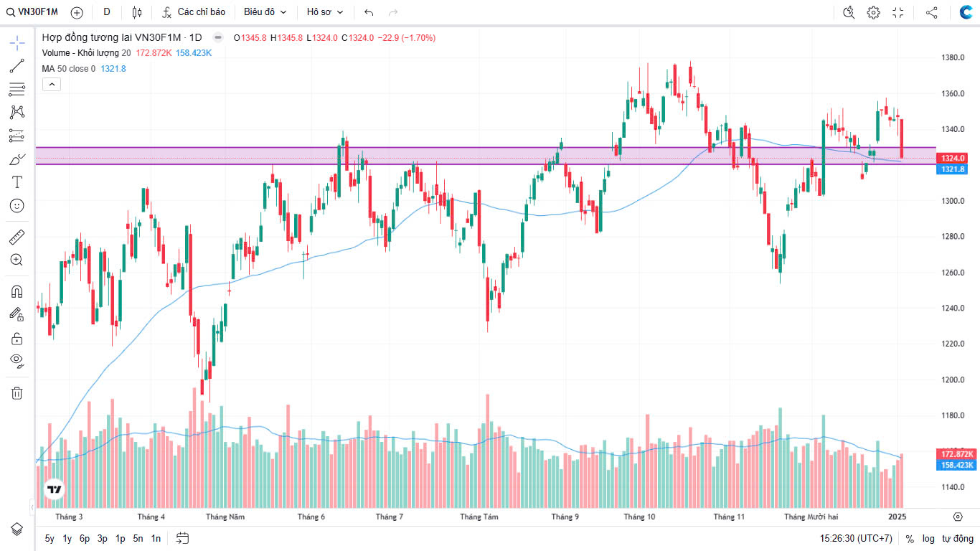Open the Fibonacci retracement tools
The width and height of the screenshot is (980, 551).
pyautogui.click(x=17, y=89)
